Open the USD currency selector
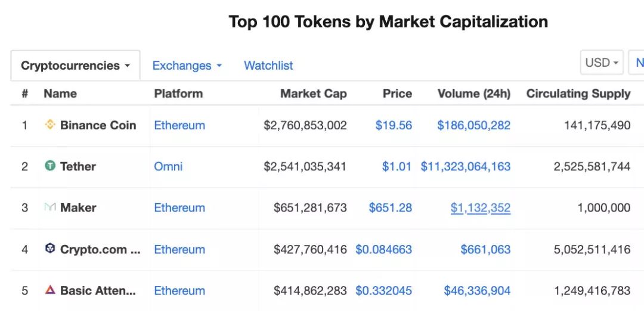The image size is (644, 311). pos(602,63)
